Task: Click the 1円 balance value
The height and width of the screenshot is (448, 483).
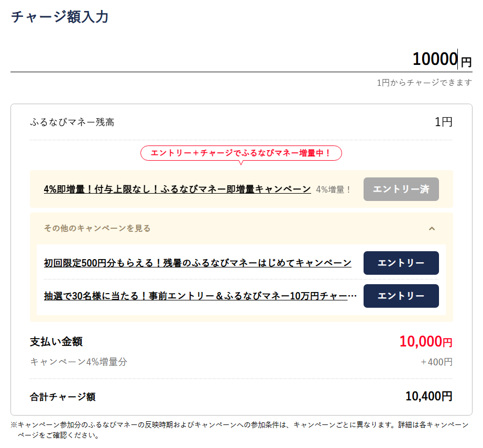Action: 443,122
